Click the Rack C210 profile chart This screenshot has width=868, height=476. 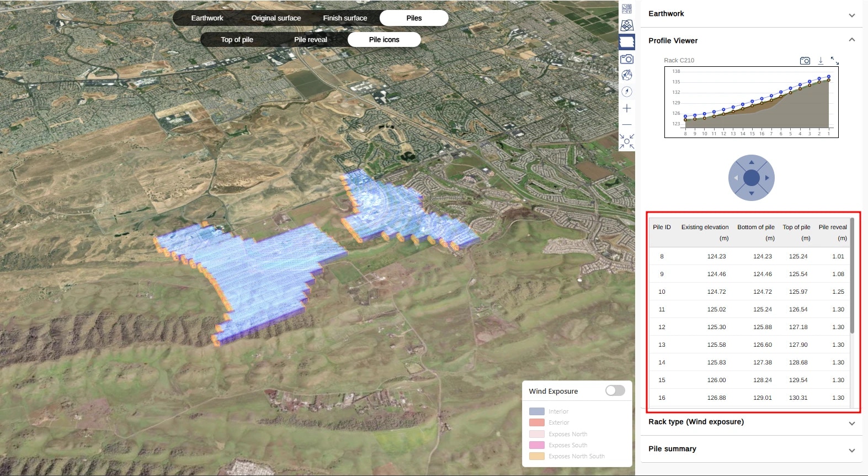coord(752,102)
